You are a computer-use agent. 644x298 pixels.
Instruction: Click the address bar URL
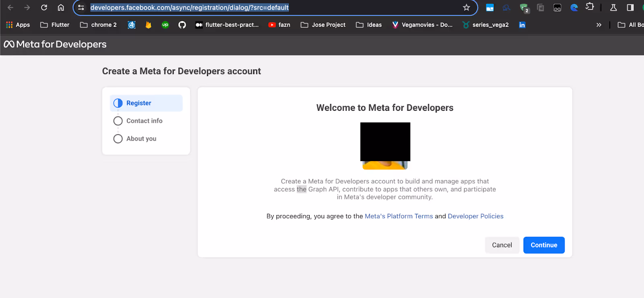[x=190, y=7]
